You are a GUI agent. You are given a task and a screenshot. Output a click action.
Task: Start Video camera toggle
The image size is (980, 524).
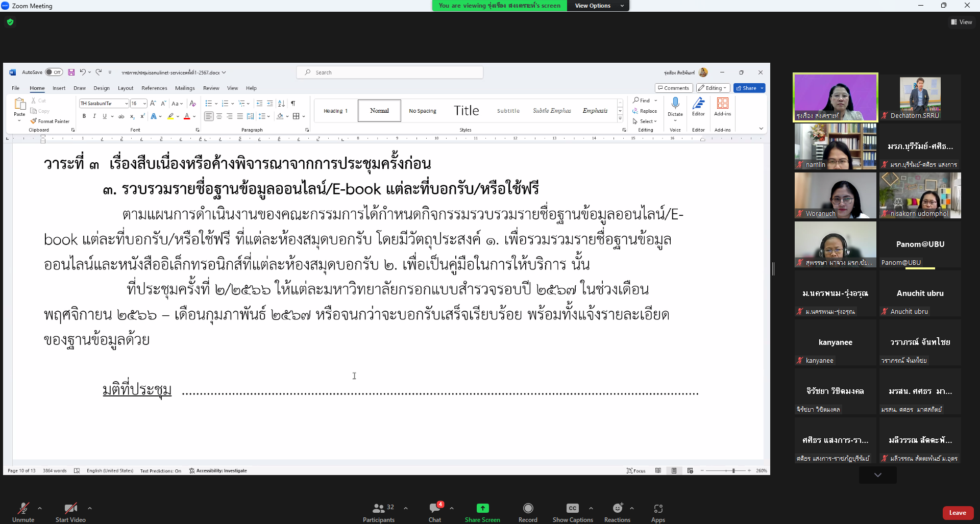[70, 509]
